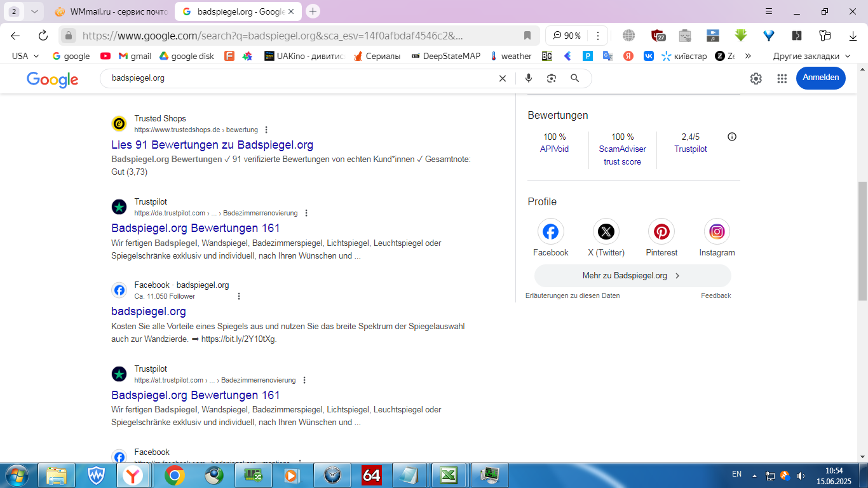Open the APIVoid rating link
This screenshot has height=488, width=868.
point(554,149)
